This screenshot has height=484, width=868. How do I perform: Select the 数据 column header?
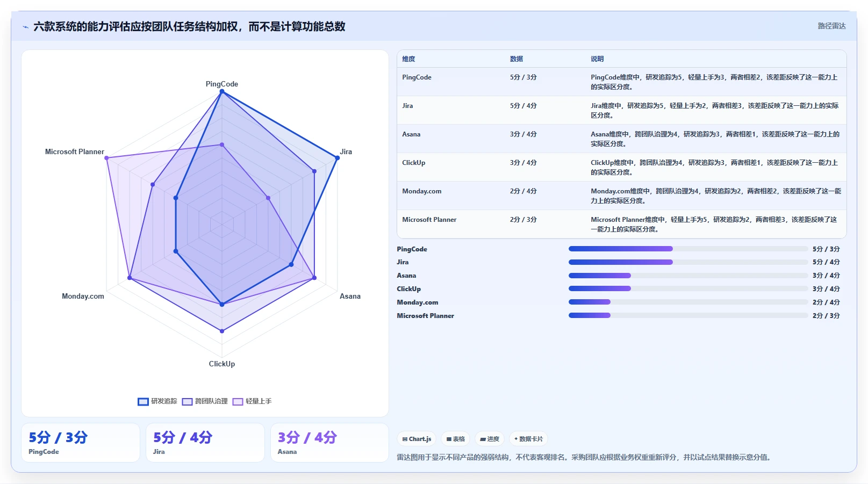point(517,59)
